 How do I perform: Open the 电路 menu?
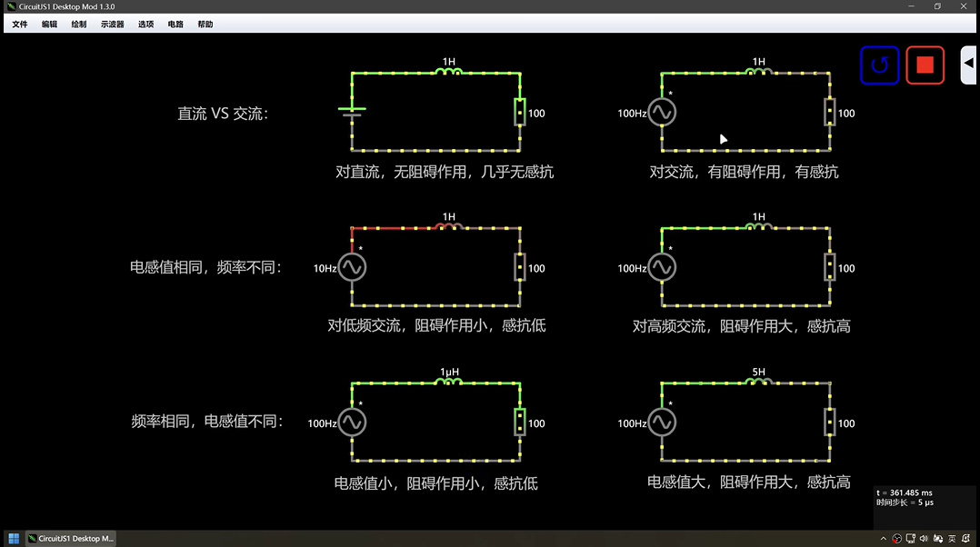point(175,25)
